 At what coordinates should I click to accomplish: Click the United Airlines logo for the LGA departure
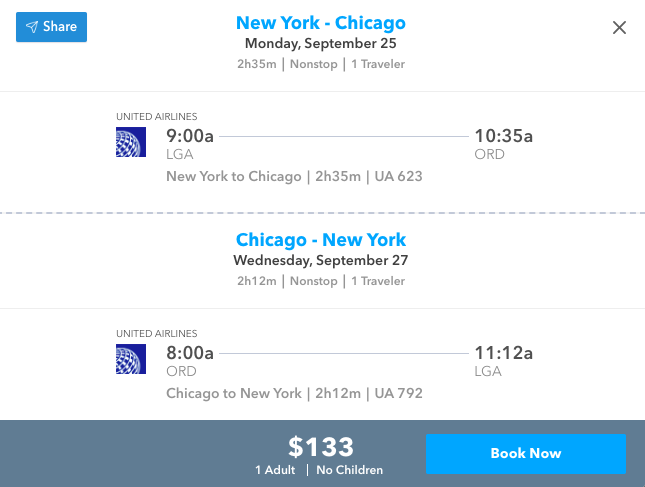coord(131,143)
